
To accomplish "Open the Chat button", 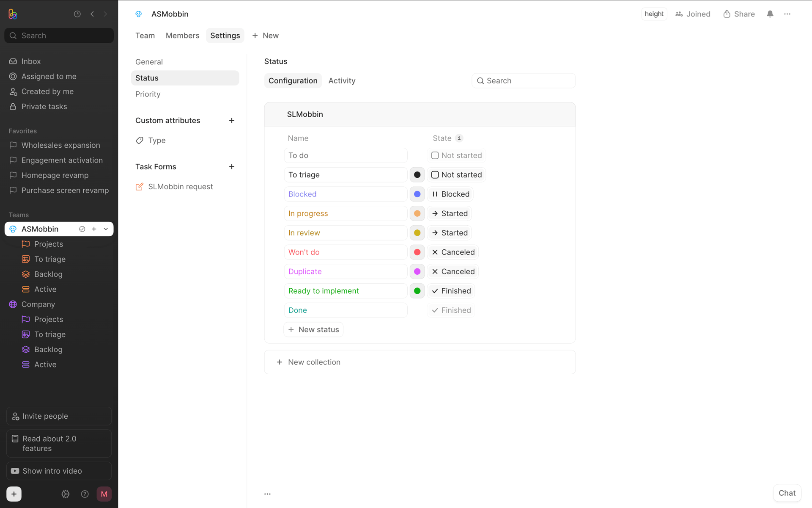I will click(787, 493).
